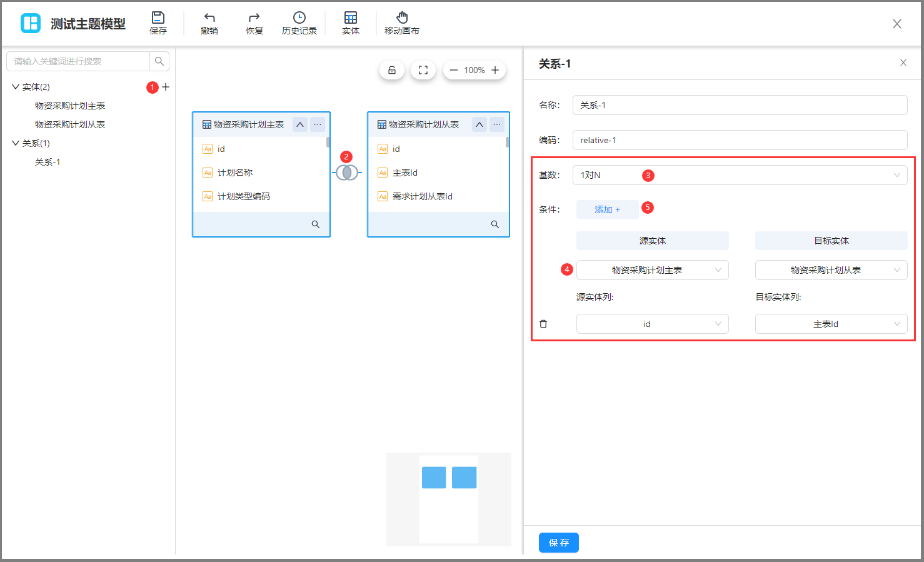Collapse the 物资采购计划主表 entity card
Screen dimensions: 924x562
(300, 124)
